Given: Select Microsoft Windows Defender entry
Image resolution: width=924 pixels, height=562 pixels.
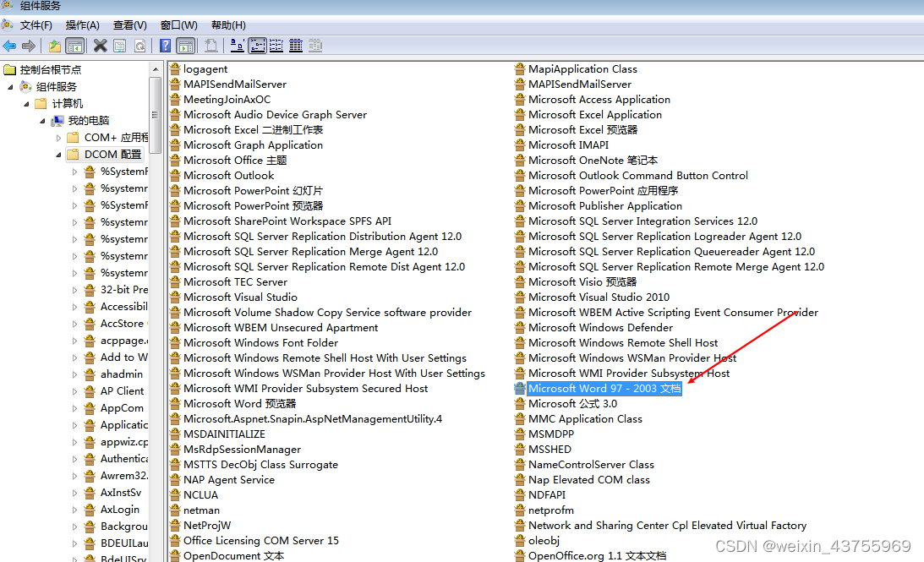Looking at the screenshot, I should (600, 328).
